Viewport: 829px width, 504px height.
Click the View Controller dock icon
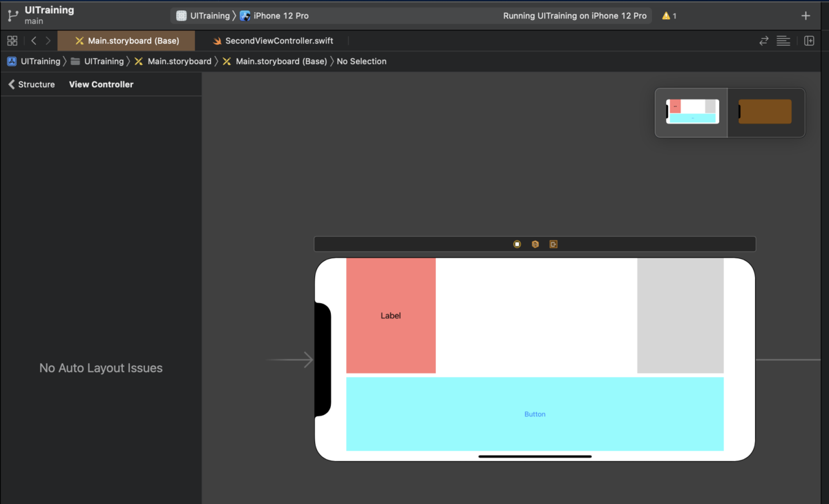point(517,244)
